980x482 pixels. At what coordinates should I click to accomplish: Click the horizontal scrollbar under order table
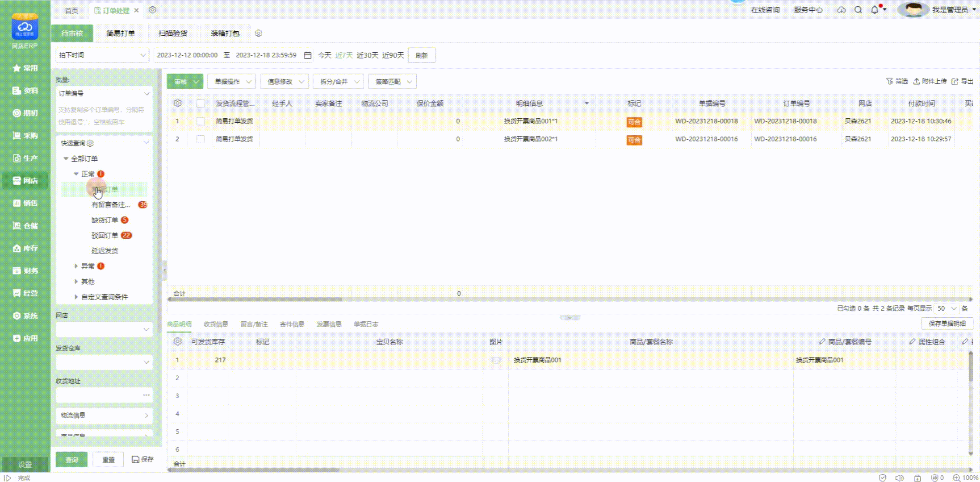pos(255,299)
